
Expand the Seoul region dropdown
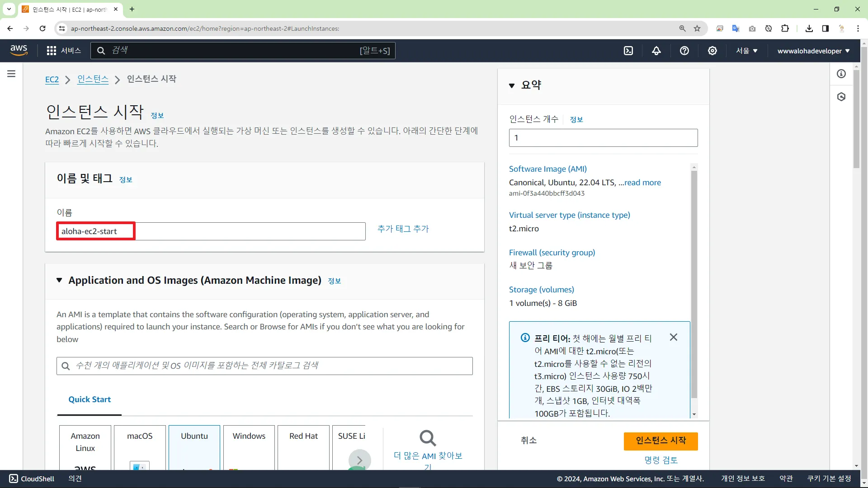click(746, 51)
